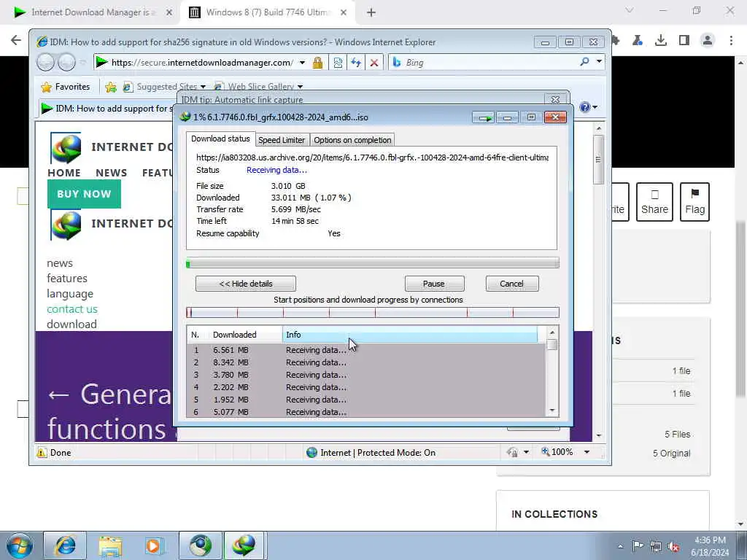Open Chrome tab search chevron
The width and height of the screenshot is (747, 560).
[630, 10]
